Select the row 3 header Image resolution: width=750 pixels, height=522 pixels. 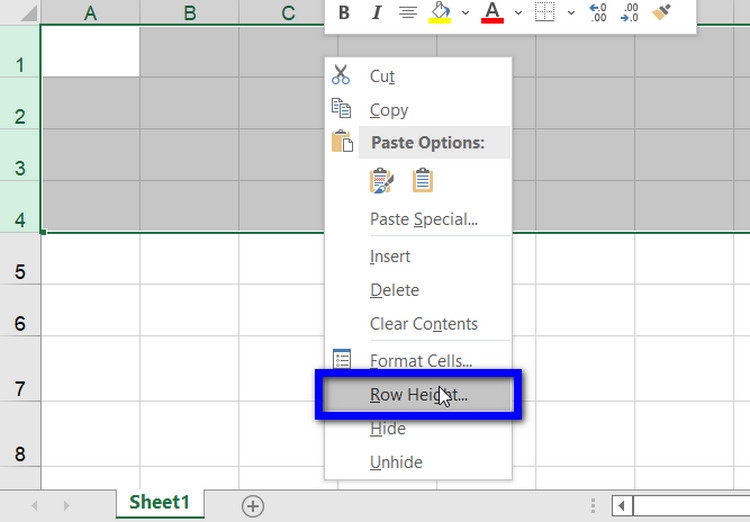coord(20,155)
